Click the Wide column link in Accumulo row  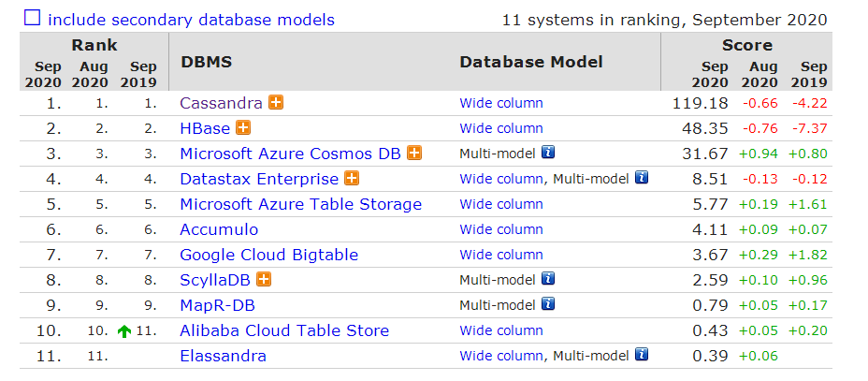point(500,229)
